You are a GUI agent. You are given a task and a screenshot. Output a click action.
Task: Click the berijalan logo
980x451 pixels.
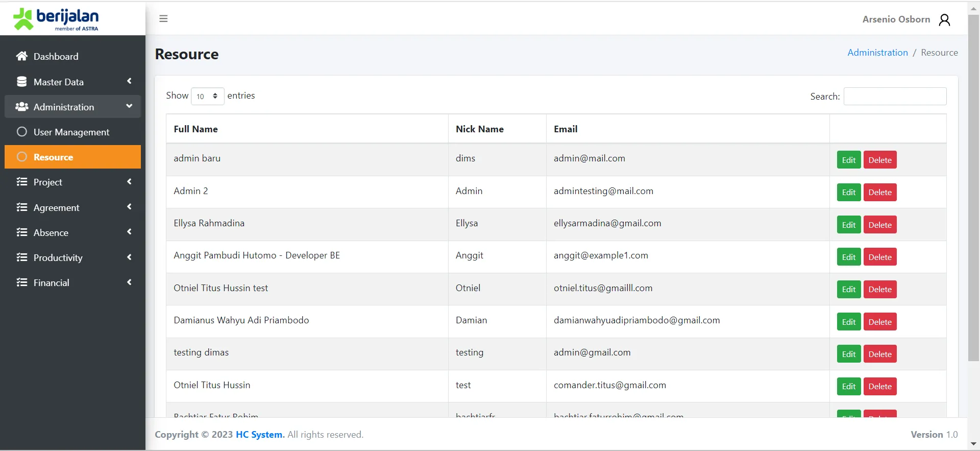click(x=56, y=19)
